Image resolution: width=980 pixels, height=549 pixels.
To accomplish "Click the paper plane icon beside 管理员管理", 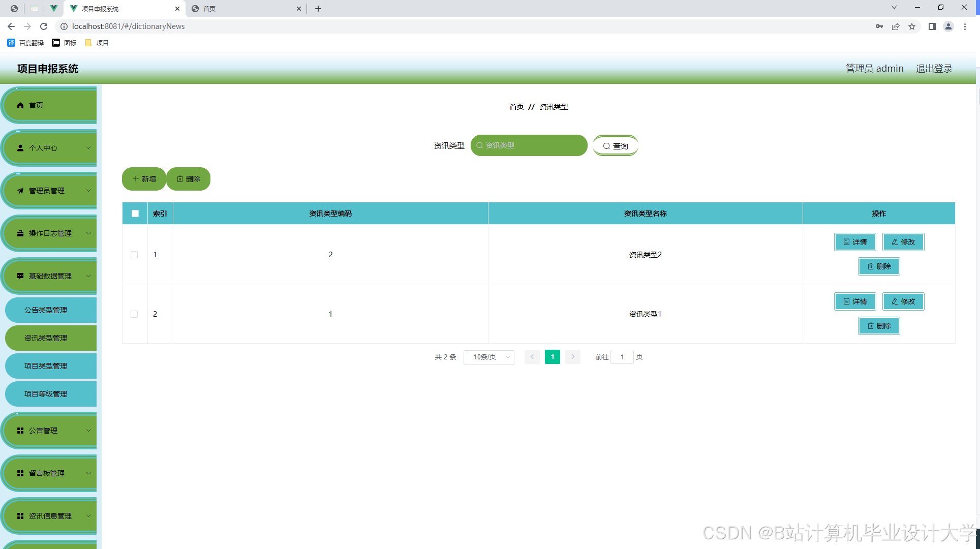I will 20,191.
